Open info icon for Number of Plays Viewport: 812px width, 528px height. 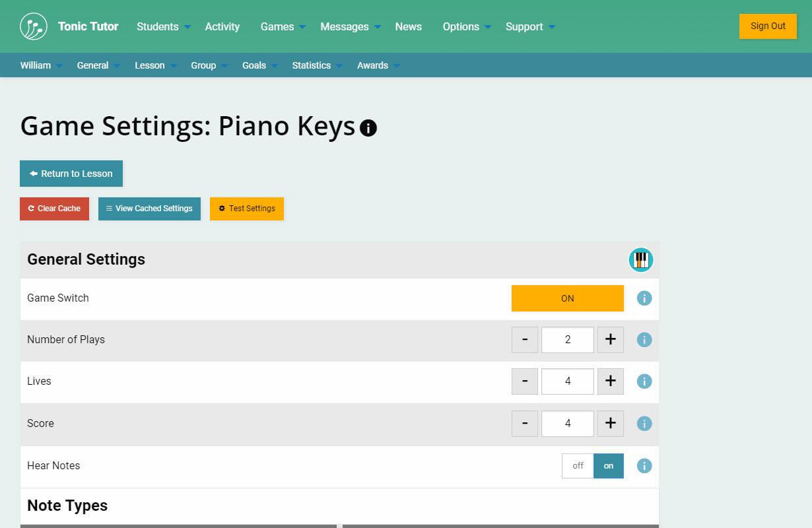[x=644, y=340]
